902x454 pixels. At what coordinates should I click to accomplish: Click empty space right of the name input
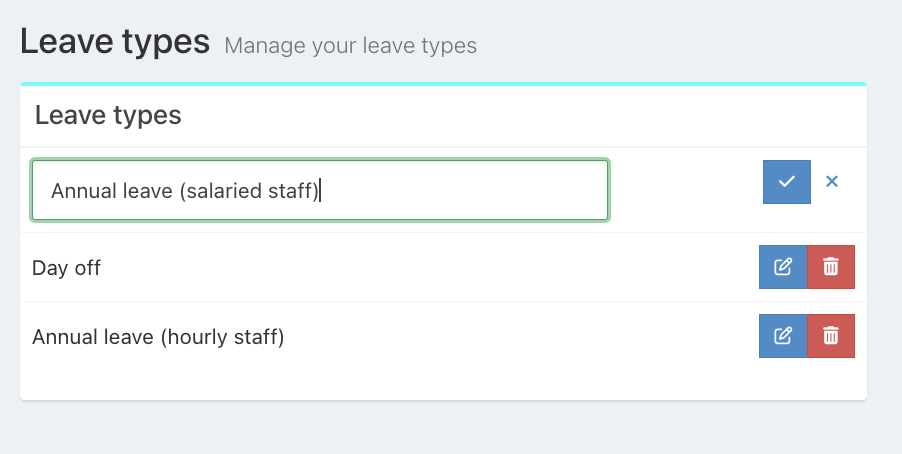(x=685, y=190)
